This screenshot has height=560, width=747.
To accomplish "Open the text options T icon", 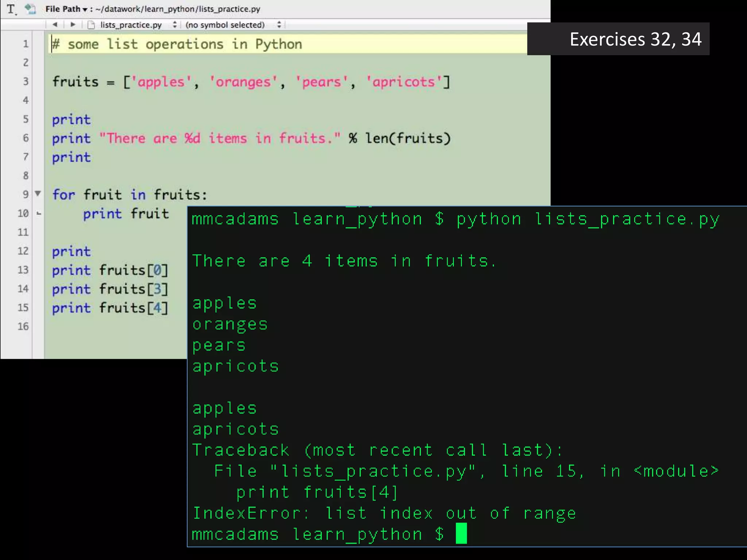I will tap(11, 9).
